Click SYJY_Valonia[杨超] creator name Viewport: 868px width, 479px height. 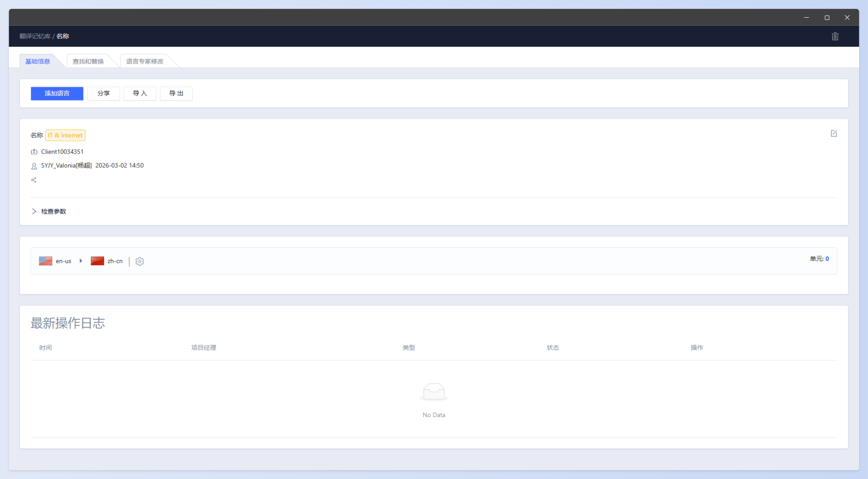point(66,165)
